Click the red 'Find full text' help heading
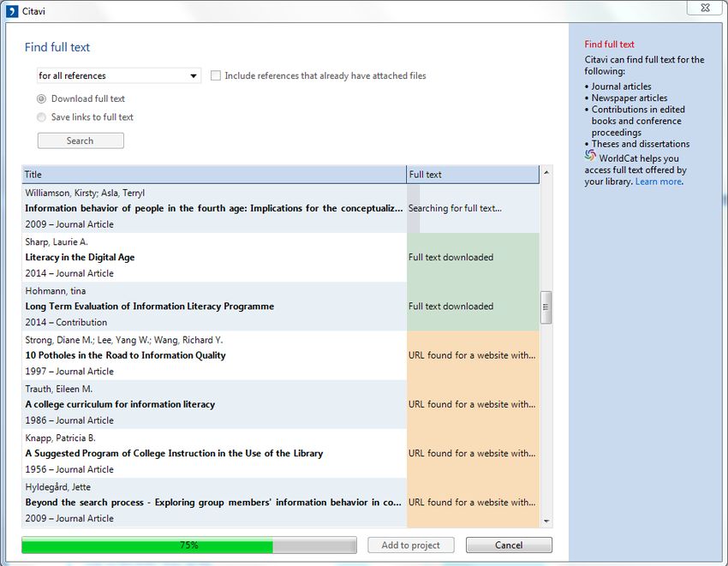This screenshot has height=566, width=728. pos(609,45)
